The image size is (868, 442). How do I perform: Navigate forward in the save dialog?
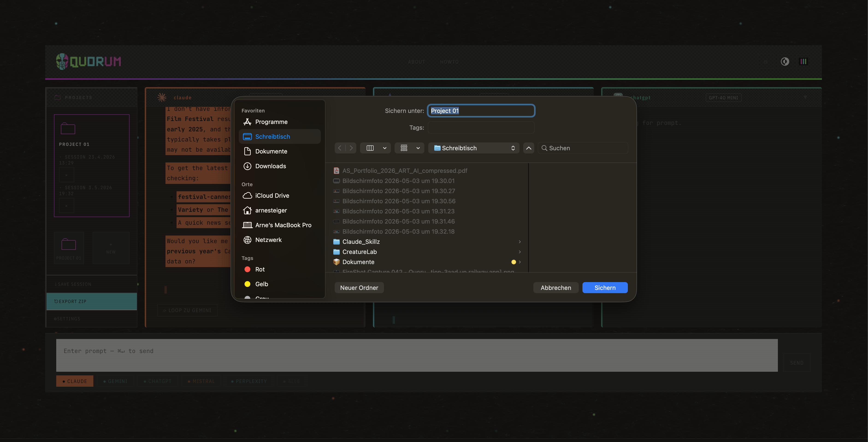351,148
